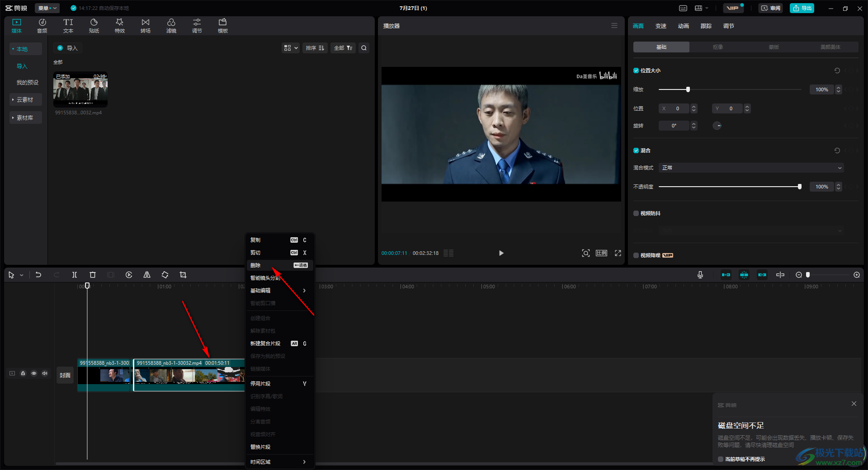The width and height of the screenshot is (868, 470).
Task: Open the Filters (滤镜) panel
Action: tap(171, 26)
